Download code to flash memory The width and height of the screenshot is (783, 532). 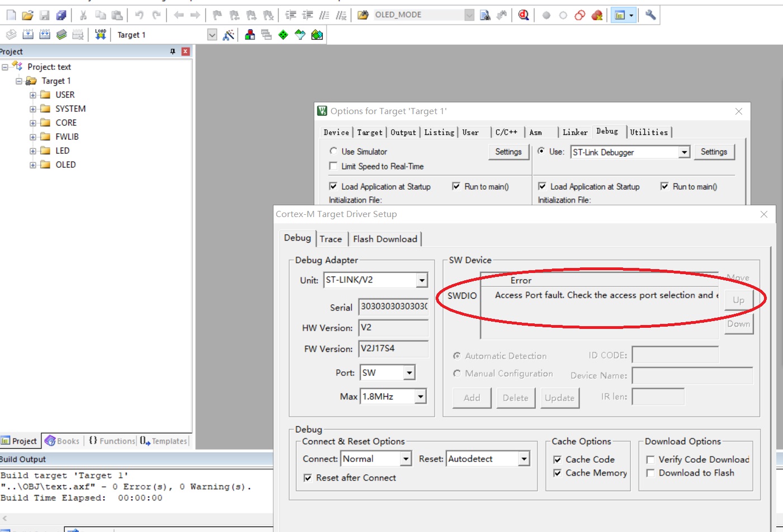tap(100, 34)
